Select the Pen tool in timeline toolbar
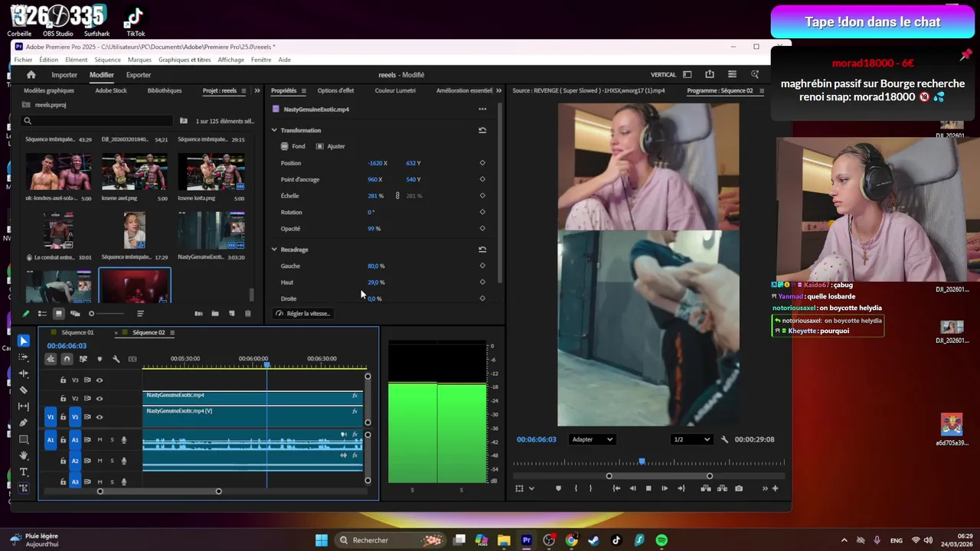Screen dimensions: 980x551 (x=24, y=422)
